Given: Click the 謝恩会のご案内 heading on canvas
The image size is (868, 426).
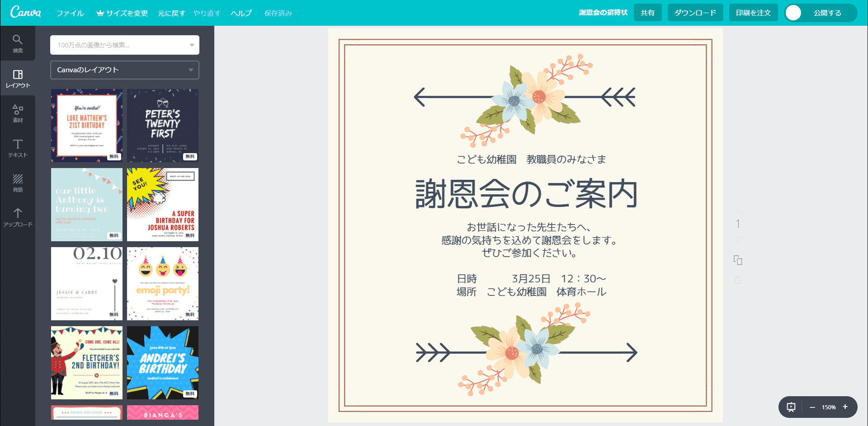Looking at the screenshot, I should pos(526,194).
